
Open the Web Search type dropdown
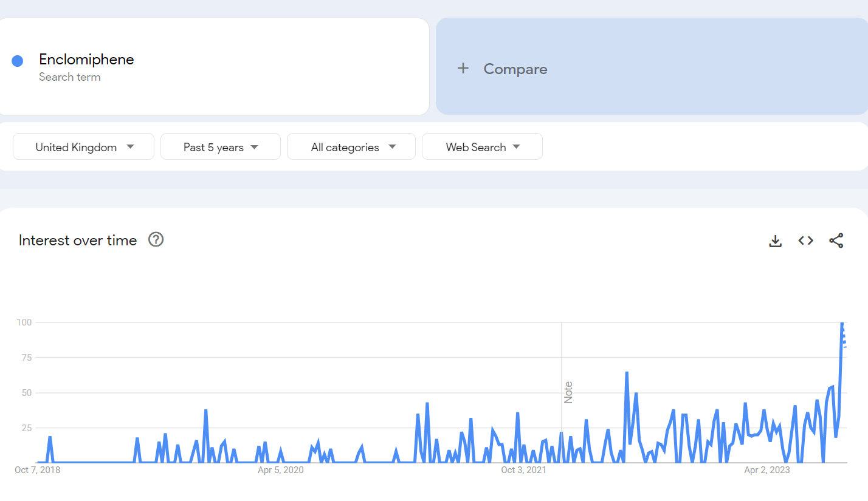point(482,146)
